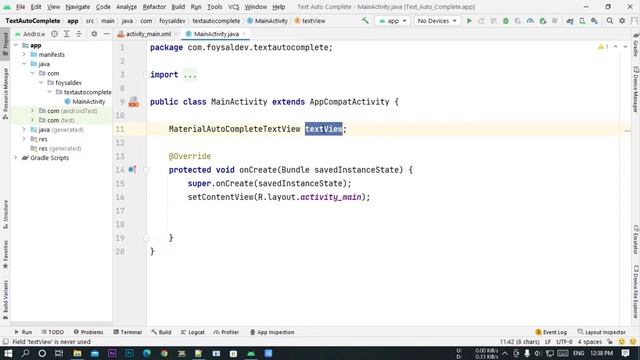The width and height of the screenshot is (640, 360).
Task: Expand the com (androidTest) package
Action: click(32, 111)
